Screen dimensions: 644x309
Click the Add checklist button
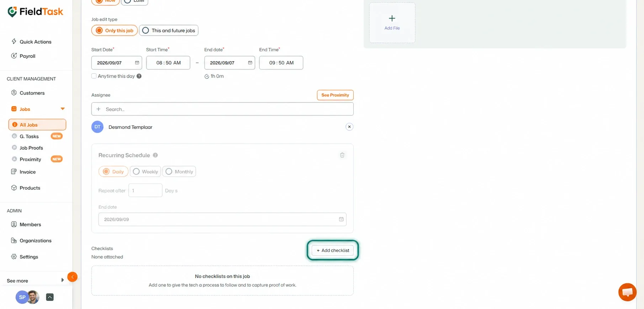333,250
